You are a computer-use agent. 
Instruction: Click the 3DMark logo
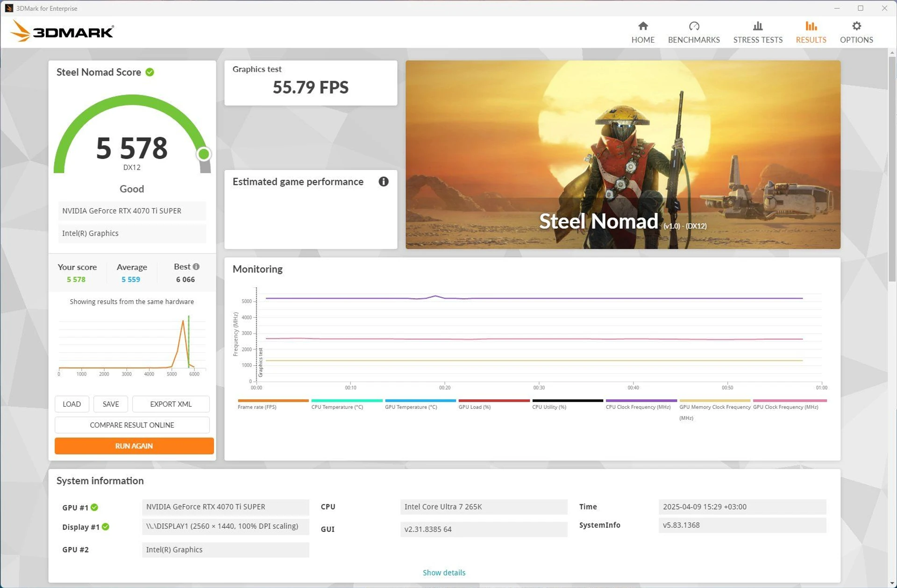(x=62, y=31)
